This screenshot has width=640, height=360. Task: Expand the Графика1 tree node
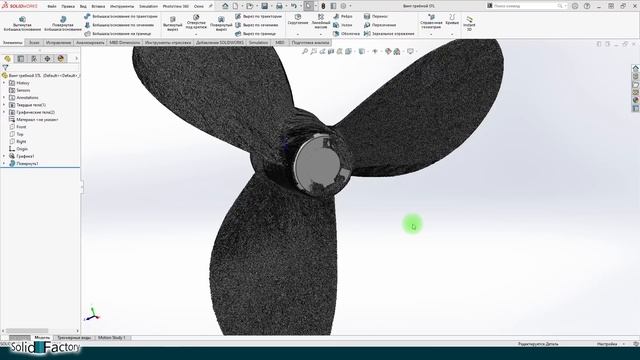[x=4, y=156]
